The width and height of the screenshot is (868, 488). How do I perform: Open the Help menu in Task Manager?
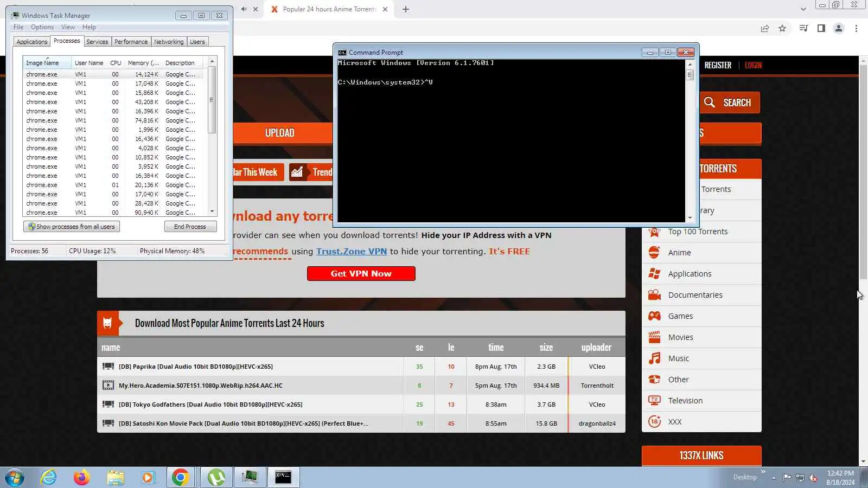point(89,27)
